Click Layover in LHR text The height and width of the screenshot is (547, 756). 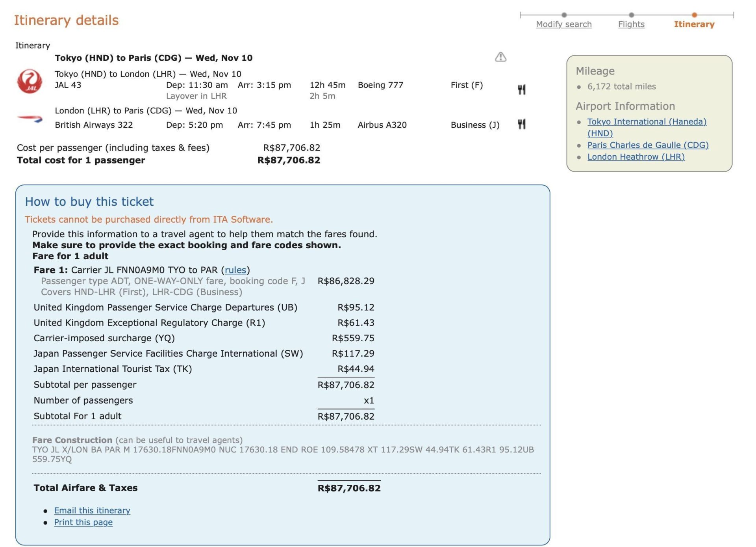196,96
